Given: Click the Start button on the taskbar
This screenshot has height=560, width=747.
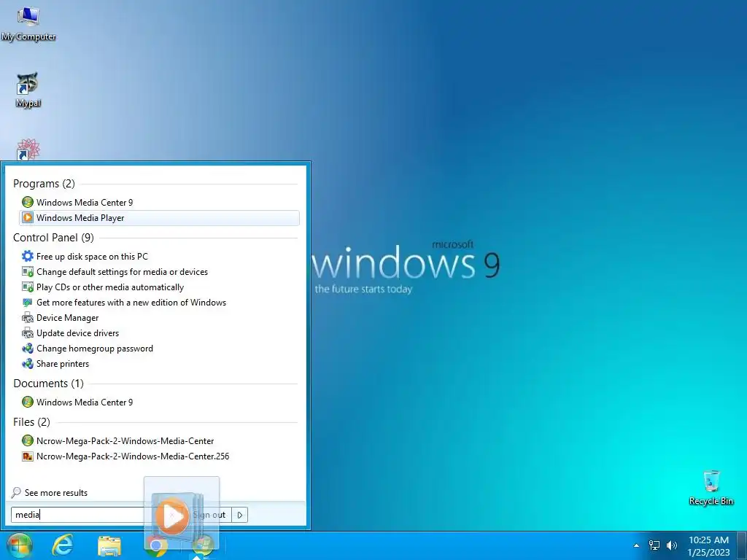Looking at the screenshot, I should coord(20,545).
